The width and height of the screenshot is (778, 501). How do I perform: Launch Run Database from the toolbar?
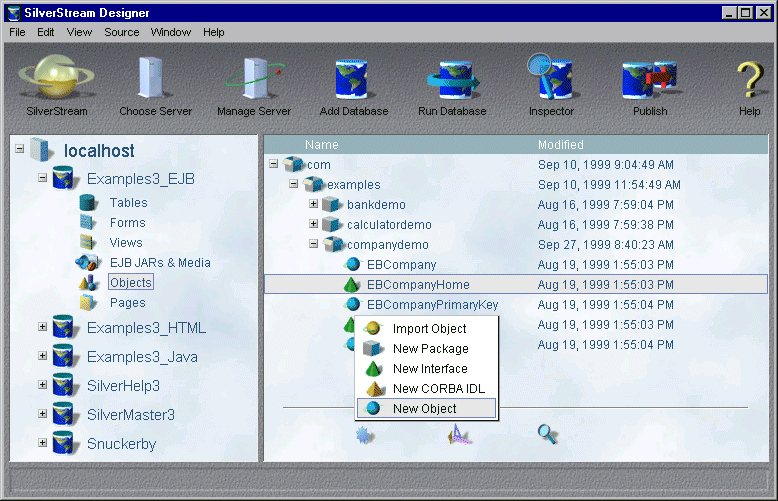(453, 79)
